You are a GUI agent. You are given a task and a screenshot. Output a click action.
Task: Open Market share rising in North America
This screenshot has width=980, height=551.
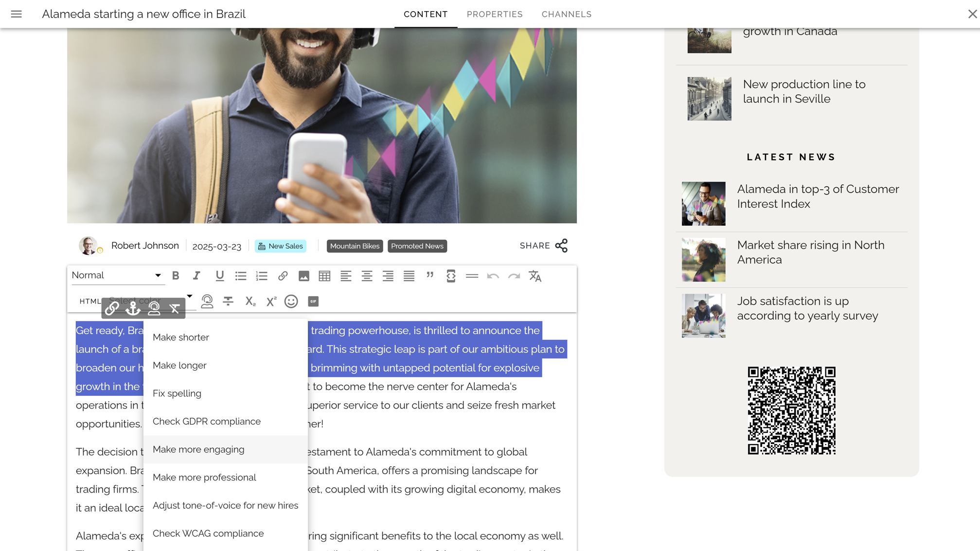click(x=810, y=252)
